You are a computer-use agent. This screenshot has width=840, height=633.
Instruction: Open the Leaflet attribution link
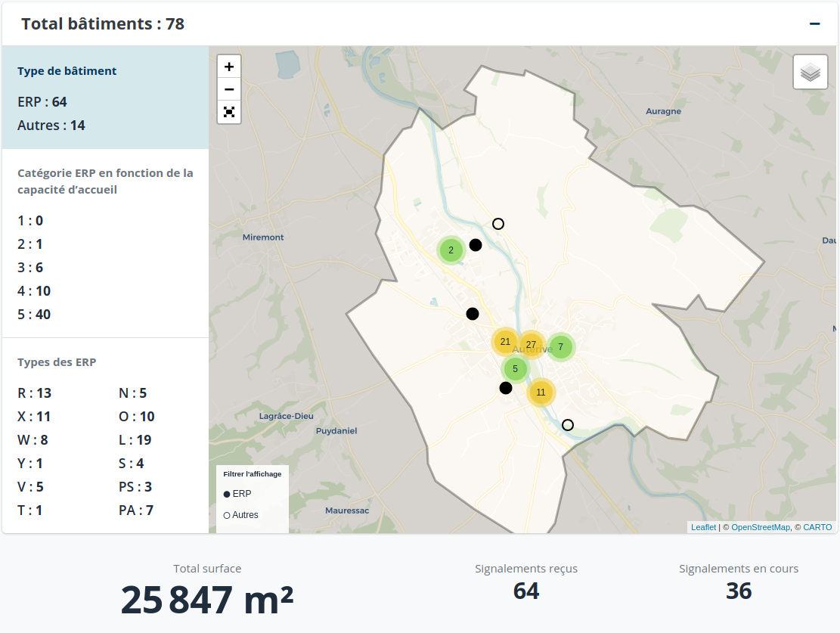[x=703, y=527]
